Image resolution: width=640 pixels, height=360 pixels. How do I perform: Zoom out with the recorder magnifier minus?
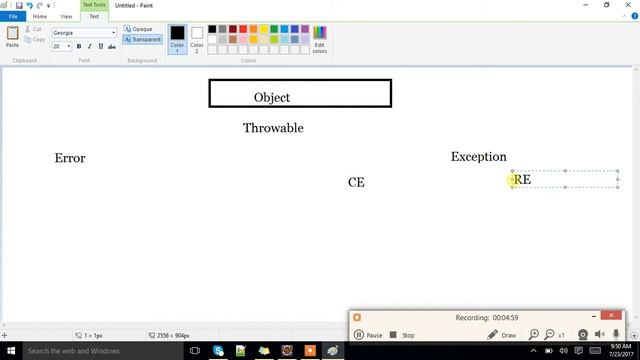tap(550, 335)
